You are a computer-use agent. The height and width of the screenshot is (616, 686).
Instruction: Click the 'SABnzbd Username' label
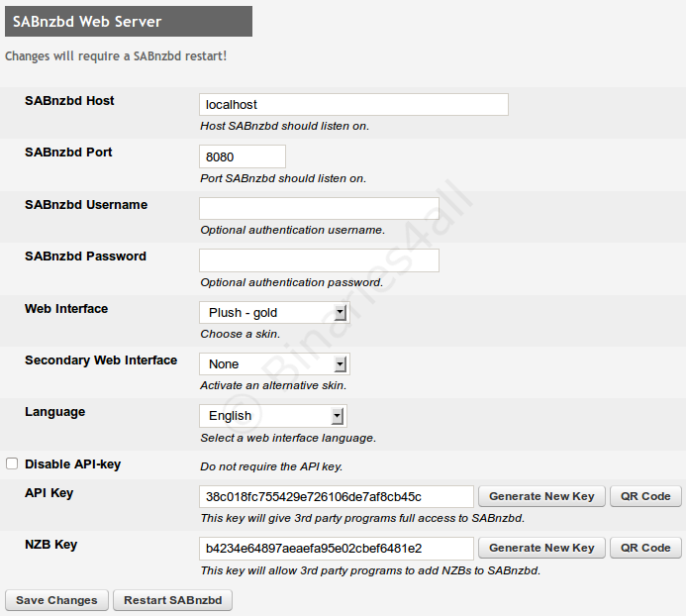coord(86,205)
